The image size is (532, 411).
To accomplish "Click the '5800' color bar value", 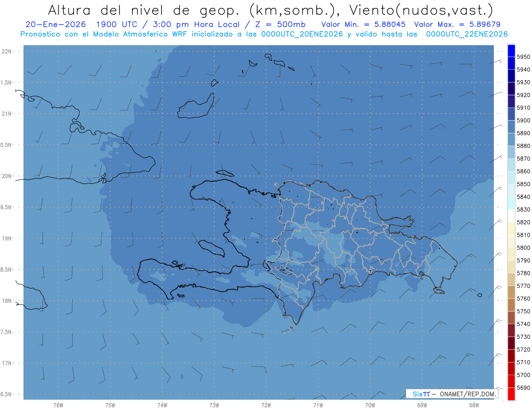I will [524, 247].
